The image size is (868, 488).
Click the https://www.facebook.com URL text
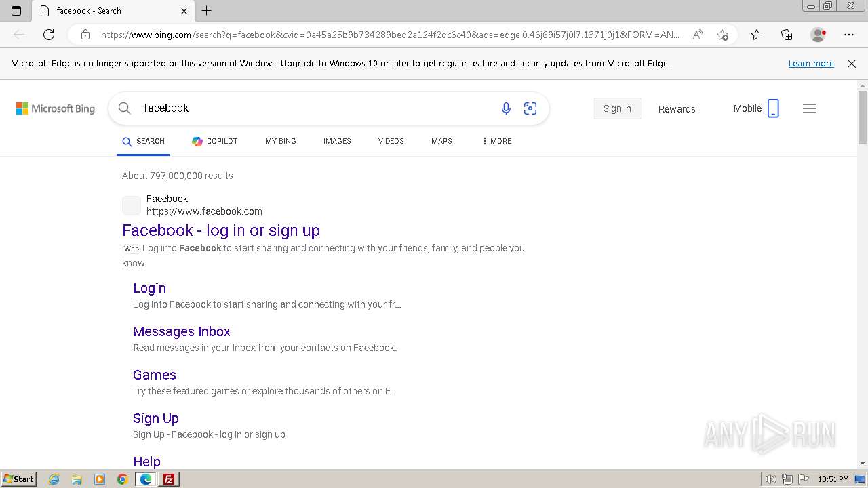click(204, 211)
